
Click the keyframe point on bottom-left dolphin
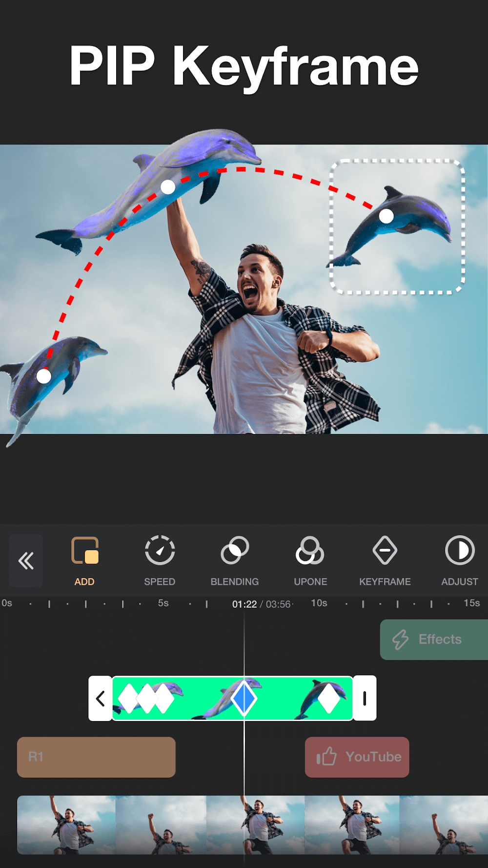point(44,376)
